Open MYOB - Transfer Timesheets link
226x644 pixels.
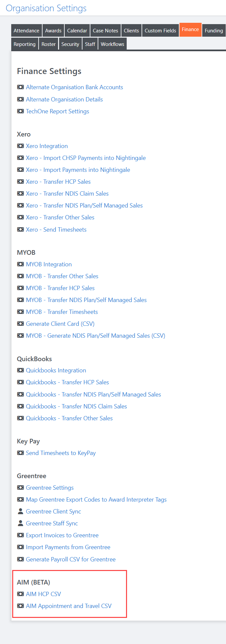click(x=62, y=312)
